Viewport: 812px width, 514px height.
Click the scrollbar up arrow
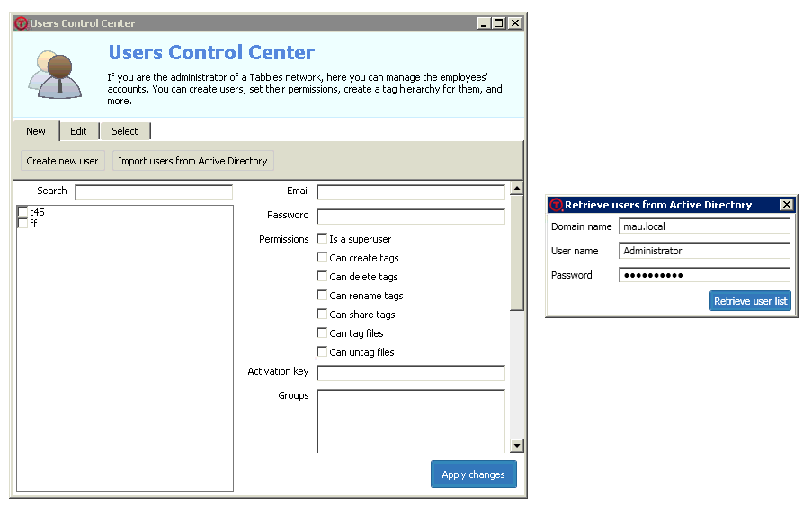point(516,188)
